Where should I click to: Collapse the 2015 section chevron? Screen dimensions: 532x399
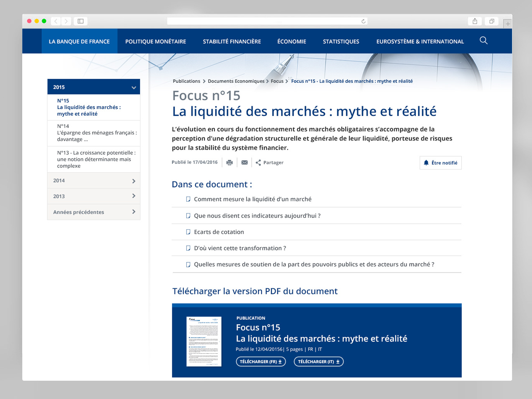coord(134,88)
